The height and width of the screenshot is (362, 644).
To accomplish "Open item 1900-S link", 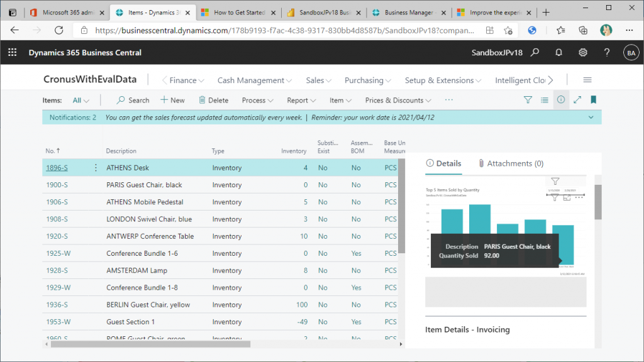I will coord(57,185).
